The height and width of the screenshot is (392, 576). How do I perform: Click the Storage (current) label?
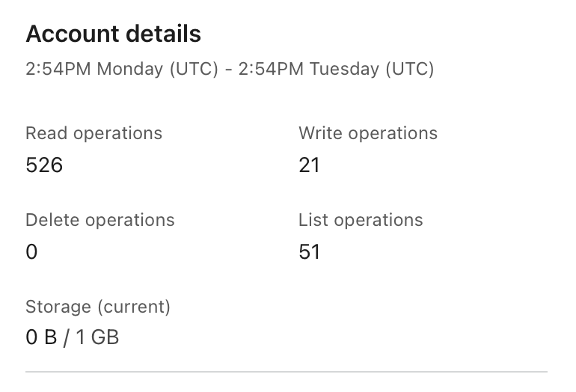coord(98,307)
